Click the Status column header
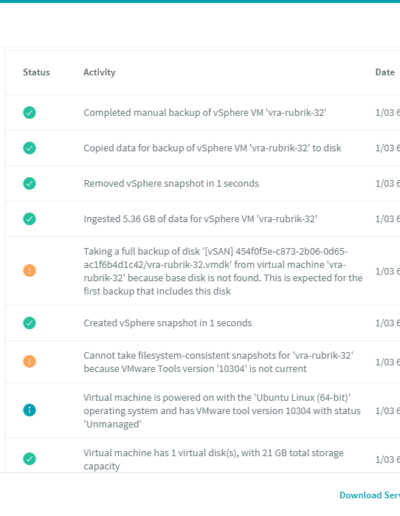The image size is (400, 516). pos(36,72)
